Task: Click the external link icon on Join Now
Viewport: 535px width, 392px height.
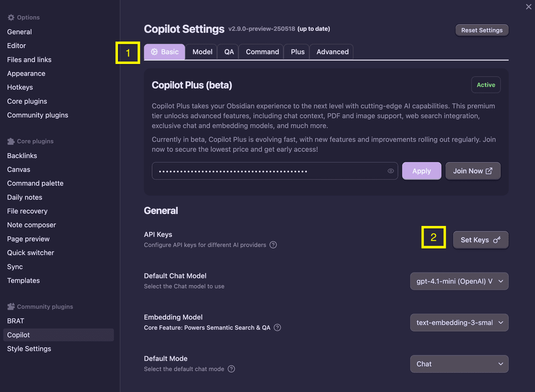Action: coord(488,170)
